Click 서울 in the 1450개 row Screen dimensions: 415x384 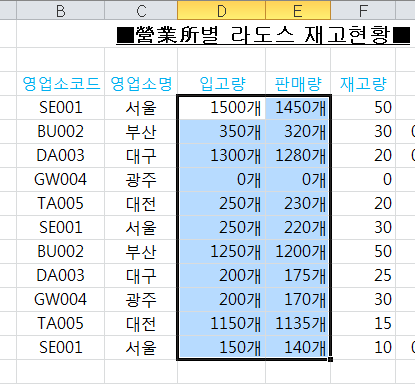(x=141, y=107)
